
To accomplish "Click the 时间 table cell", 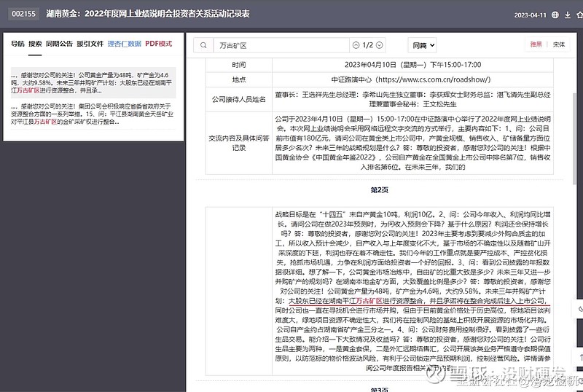I will [239, 65].
